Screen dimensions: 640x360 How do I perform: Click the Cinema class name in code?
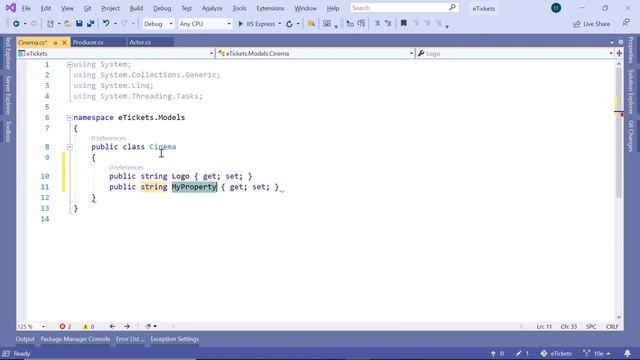click(x=163, y=147)
